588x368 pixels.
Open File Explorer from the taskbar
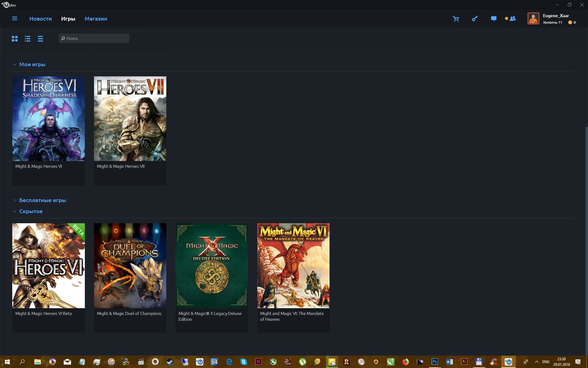[37, 362]
